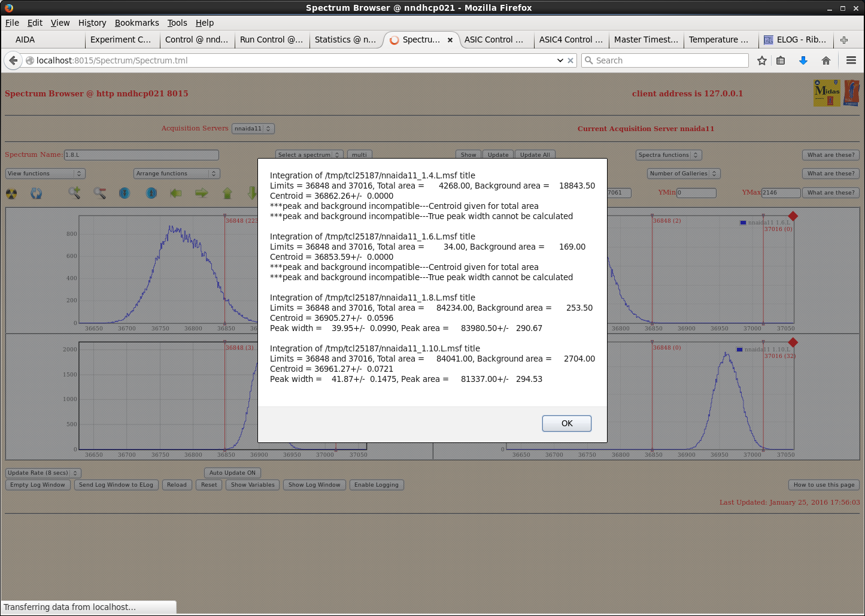This screenshot has width=865, height=616.
Task: Click the Send Log Window to ELog button
Action: (116, 485)
